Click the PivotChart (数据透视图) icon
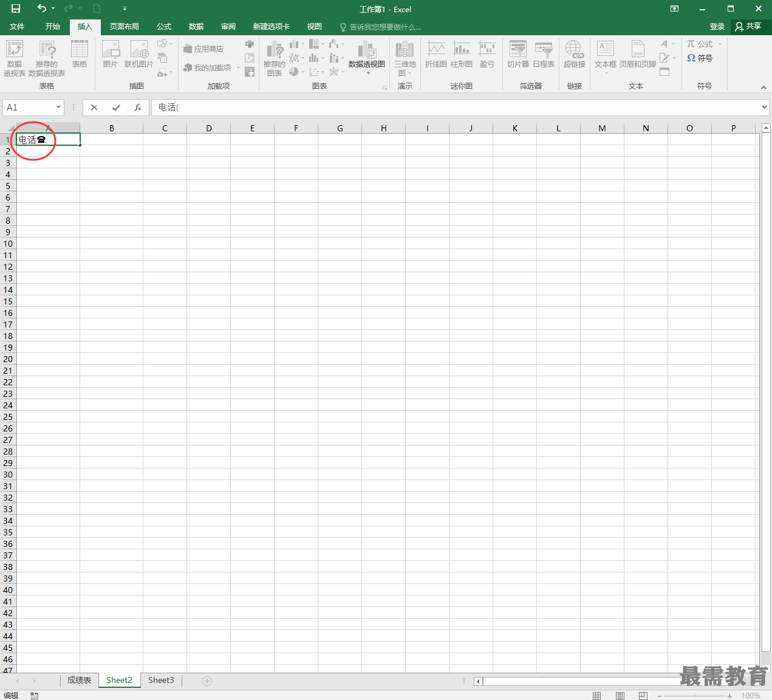This screenshot has width=772, height=700. click(367, 58)
